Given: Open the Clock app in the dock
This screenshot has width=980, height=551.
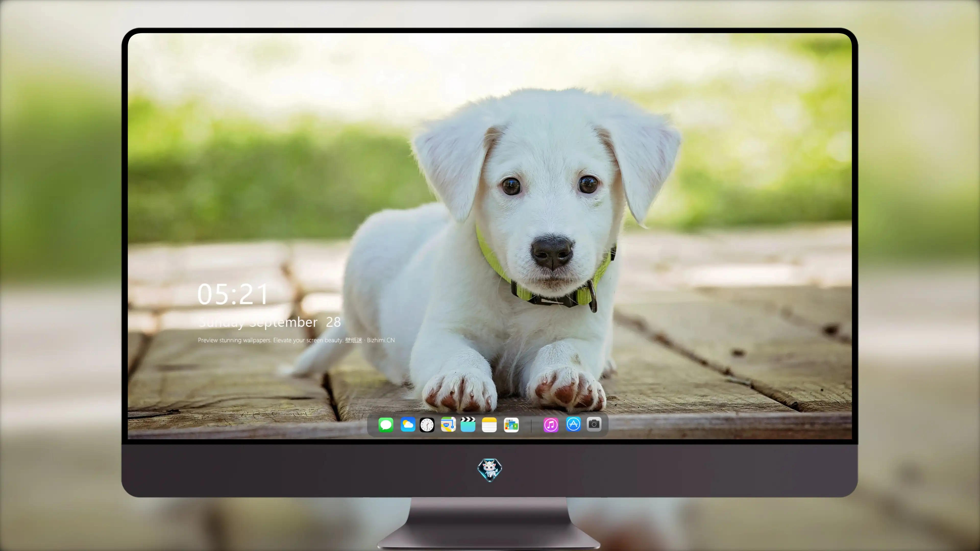Looking at the screenshot, I should coord(427,425).
